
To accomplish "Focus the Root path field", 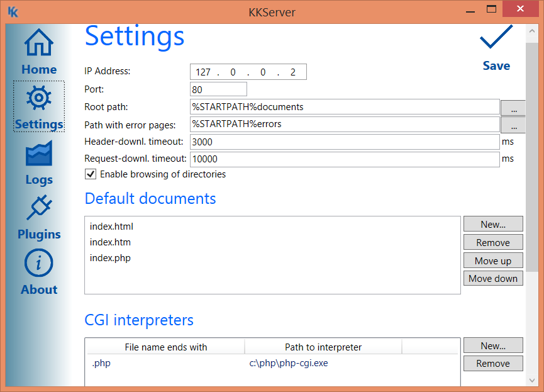I will (345, 106).
